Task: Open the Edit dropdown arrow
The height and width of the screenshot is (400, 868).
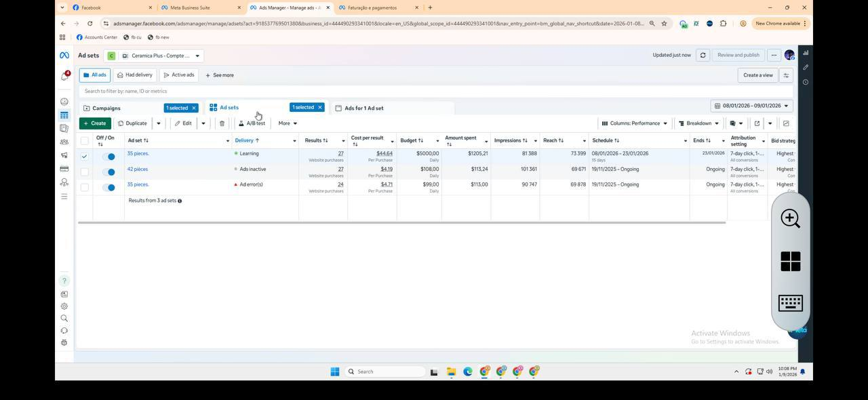Action: [203, 123]
